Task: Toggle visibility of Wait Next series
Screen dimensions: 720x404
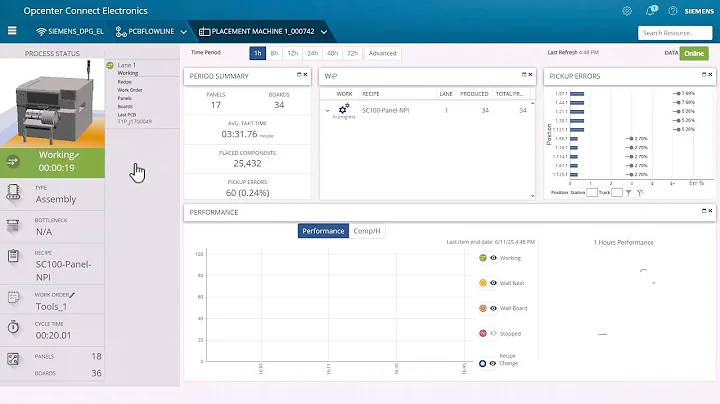Action: 494,283
